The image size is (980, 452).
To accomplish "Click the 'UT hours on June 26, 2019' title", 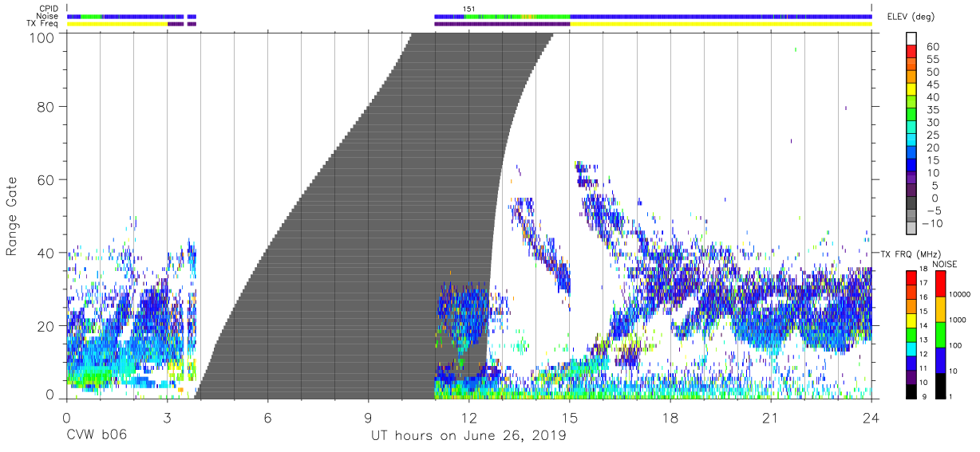I will click(x=468, y=436).
